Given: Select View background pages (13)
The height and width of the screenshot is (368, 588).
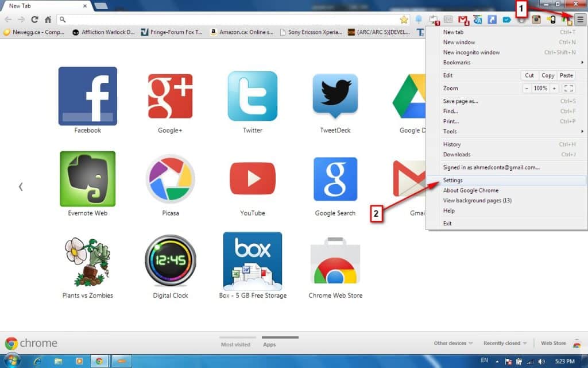Looking at the screenshot, I should [506, 201].
